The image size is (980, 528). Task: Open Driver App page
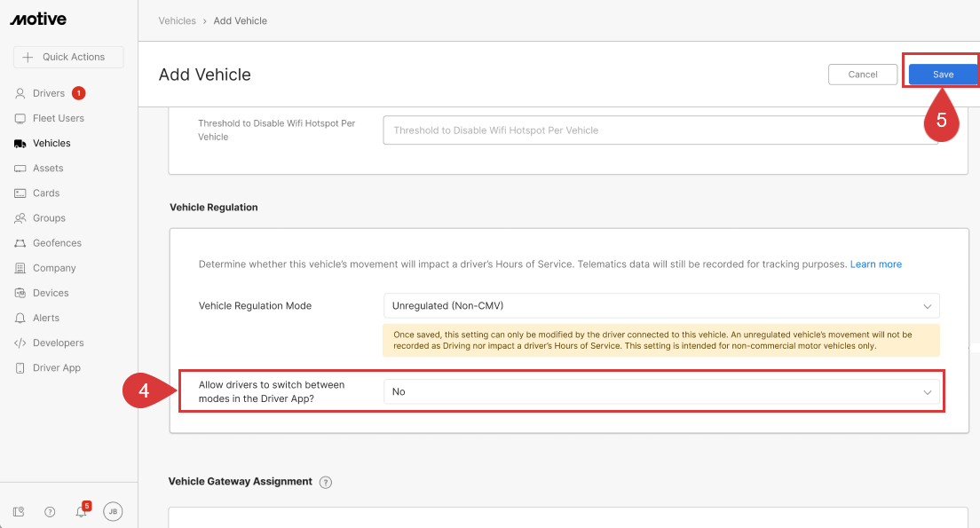tap(57, 368)
